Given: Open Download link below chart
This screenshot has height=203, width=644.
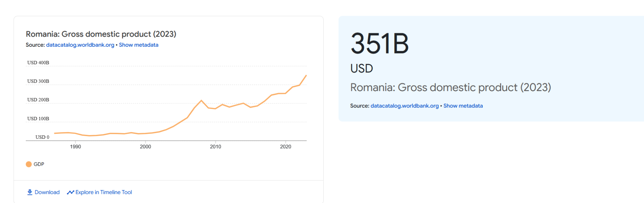Looking at the screenshot, I should click(x=43, y=192).
